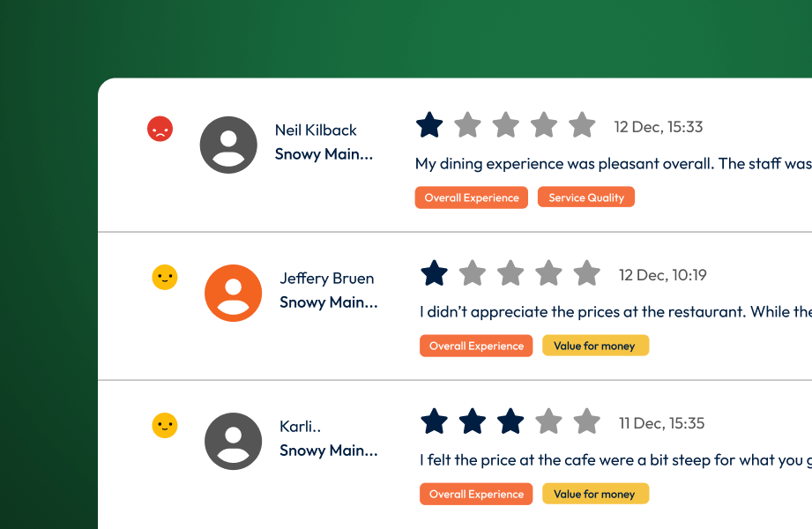The image size is (812, 529).
Task: Click Neil Kilback's grey avatar
Action: coord(229,145)
